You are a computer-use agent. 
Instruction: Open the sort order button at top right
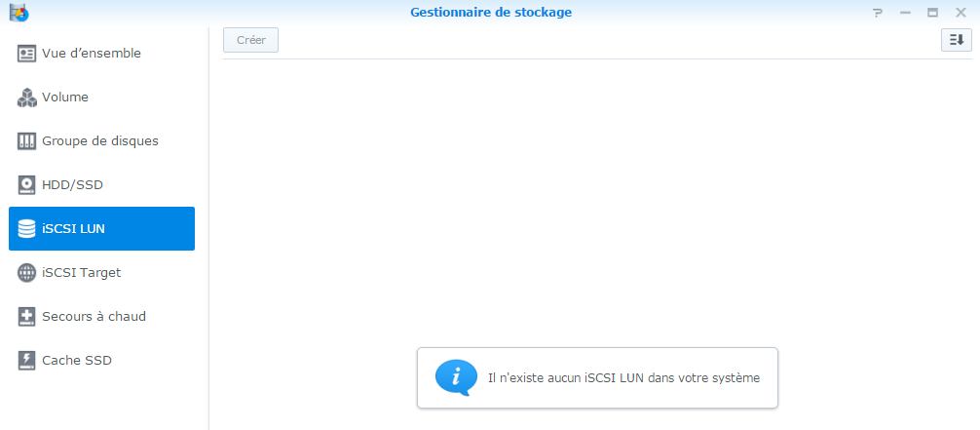point(957,40)
